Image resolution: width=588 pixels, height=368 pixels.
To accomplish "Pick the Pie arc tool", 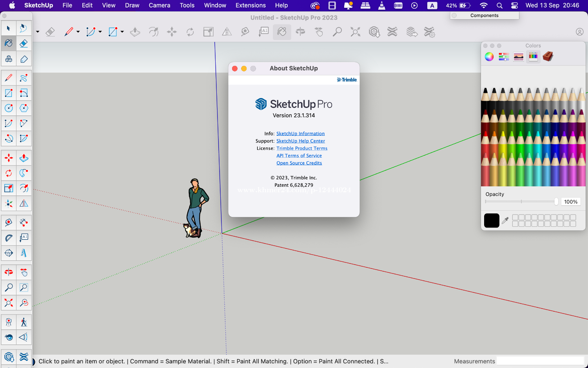I will pos(24,138).
